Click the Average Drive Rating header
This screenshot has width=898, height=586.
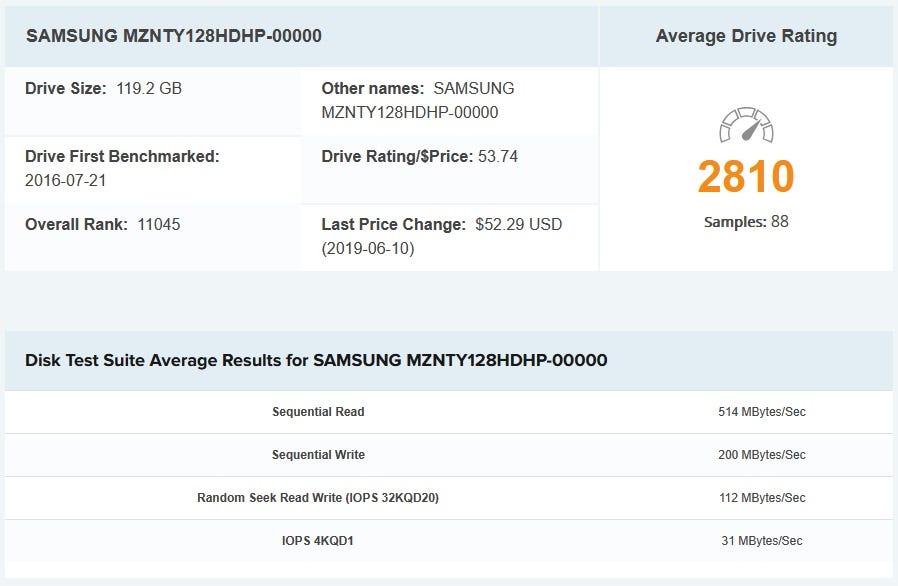pos(746,36)
